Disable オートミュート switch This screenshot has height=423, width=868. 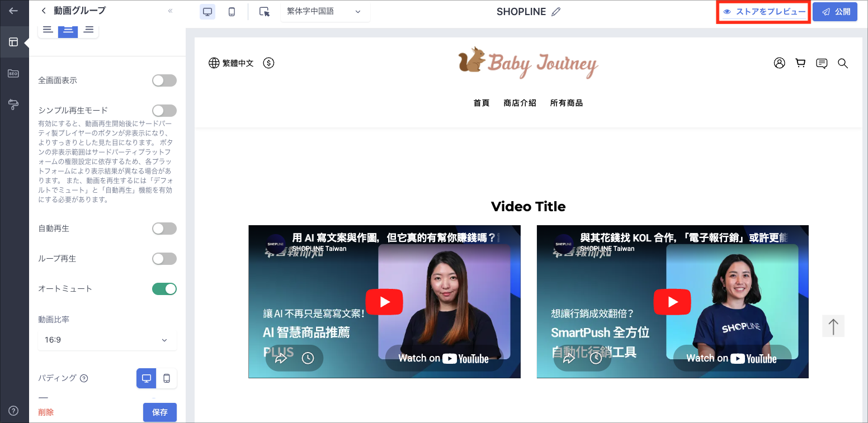pos(164,289)
